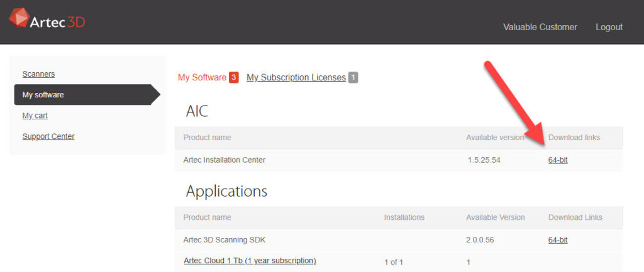The image size is (644, 272).
Task: Click Applications Available Version column header
Action: click(x=496, y=217)
